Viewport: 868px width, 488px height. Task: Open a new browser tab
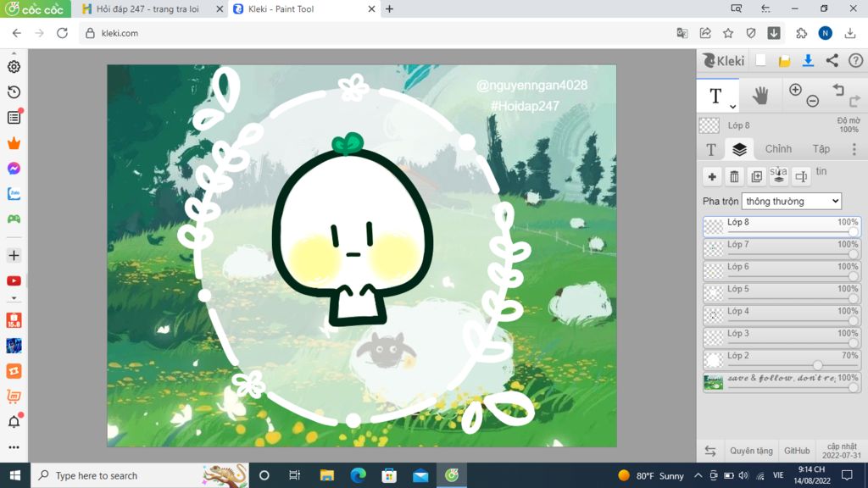pos(390,8)
